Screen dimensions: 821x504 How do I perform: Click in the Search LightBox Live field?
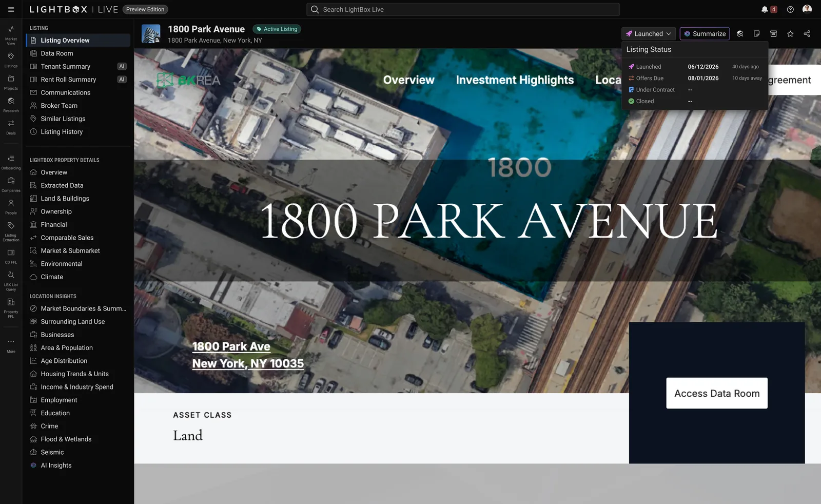(463, 9)
